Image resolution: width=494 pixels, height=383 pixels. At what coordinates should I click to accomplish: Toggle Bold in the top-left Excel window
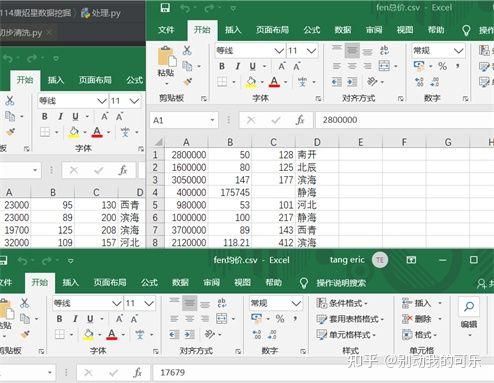coord(45,116)
